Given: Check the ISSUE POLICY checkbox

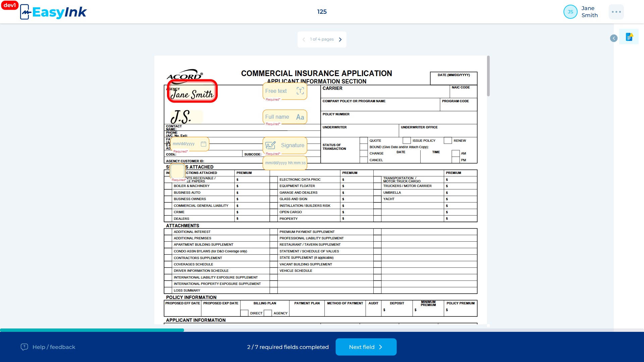Looking at the screenshot, I should pos(407,140).
